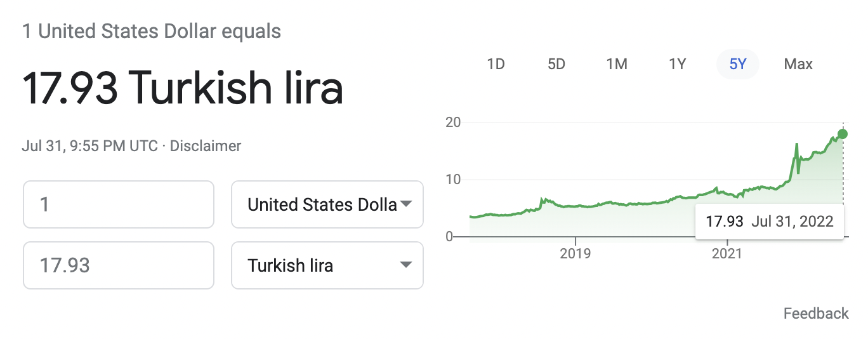This screenshot has height=339, width=868.
Task: Select the 5D time range
Action: tap(556, 64)
